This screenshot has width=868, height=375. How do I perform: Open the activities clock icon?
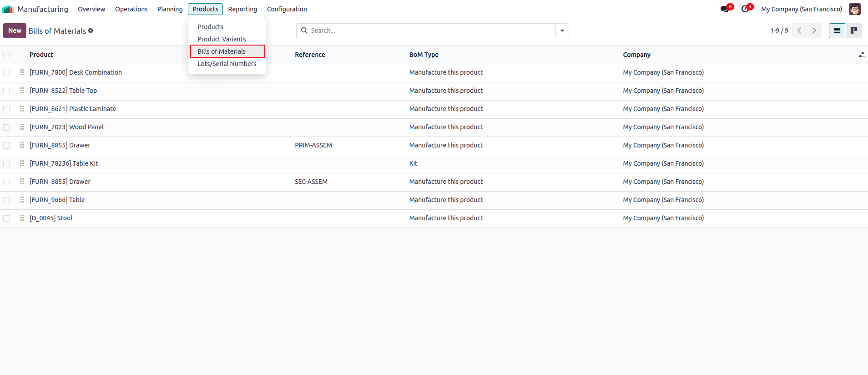745,9
